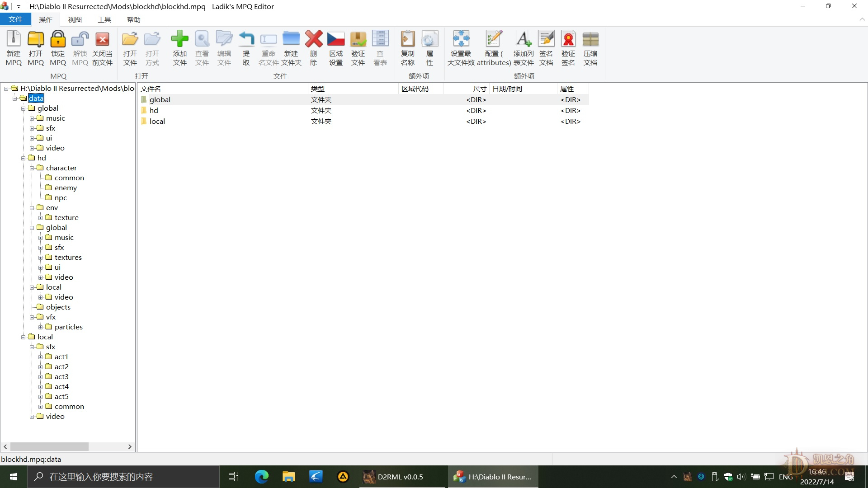Click the tree scrollbar left arrow

pos(5,446)
